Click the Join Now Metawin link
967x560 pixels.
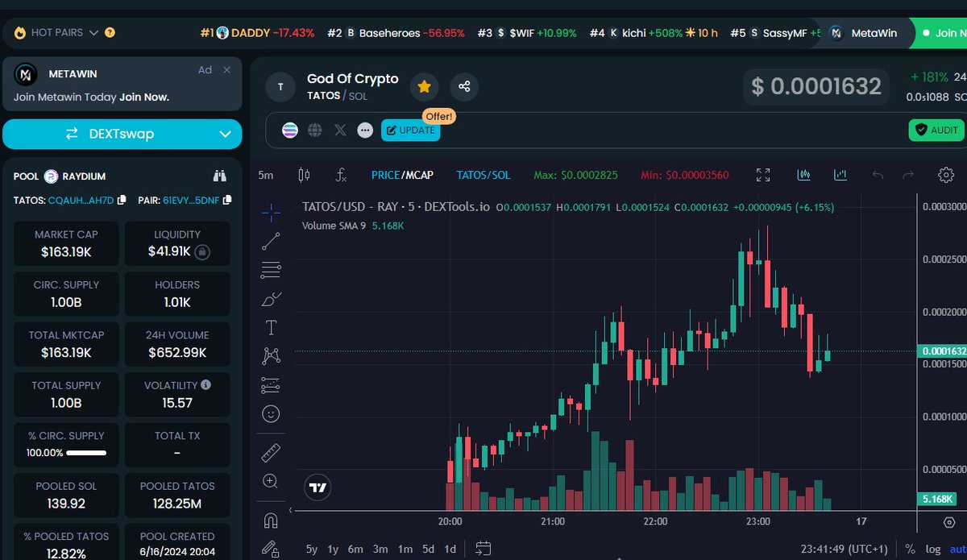tap(144, 97)
